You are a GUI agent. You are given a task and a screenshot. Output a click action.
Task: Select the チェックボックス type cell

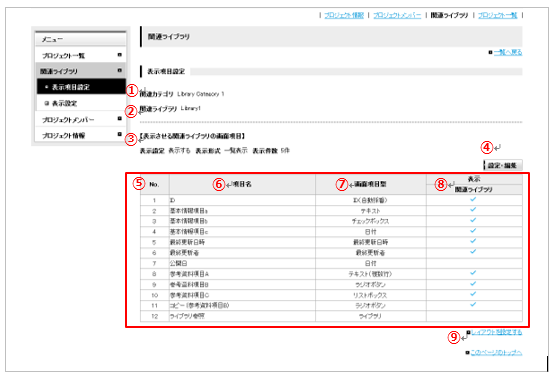pyautogui.click(x=370, y=221)
